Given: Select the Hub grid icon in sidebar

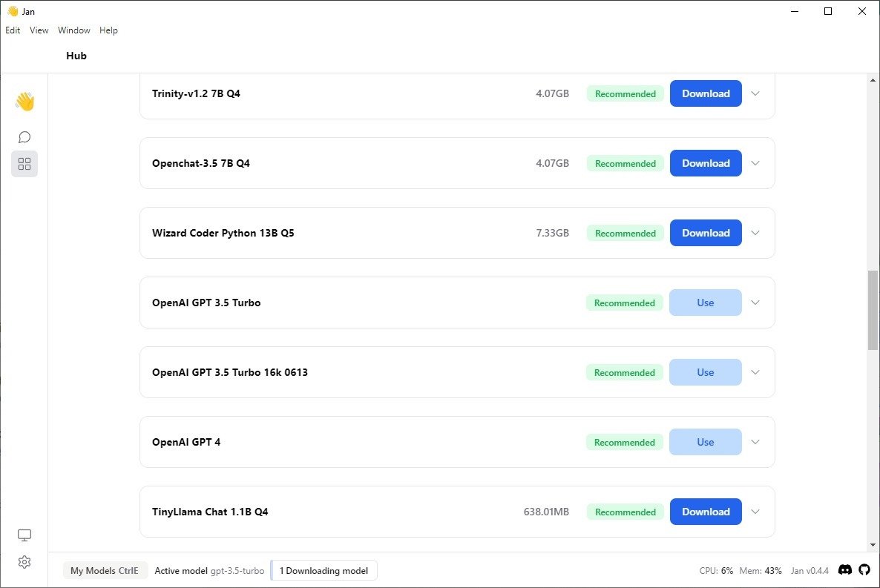Looking at the screenshot, I should (x=24, y=164).
